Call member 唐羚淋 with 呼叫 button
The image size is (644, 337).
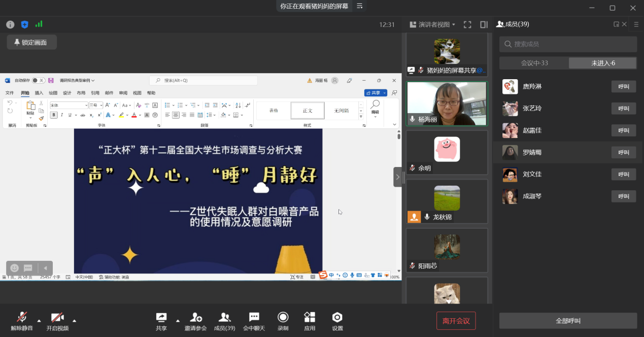point(623,86)
